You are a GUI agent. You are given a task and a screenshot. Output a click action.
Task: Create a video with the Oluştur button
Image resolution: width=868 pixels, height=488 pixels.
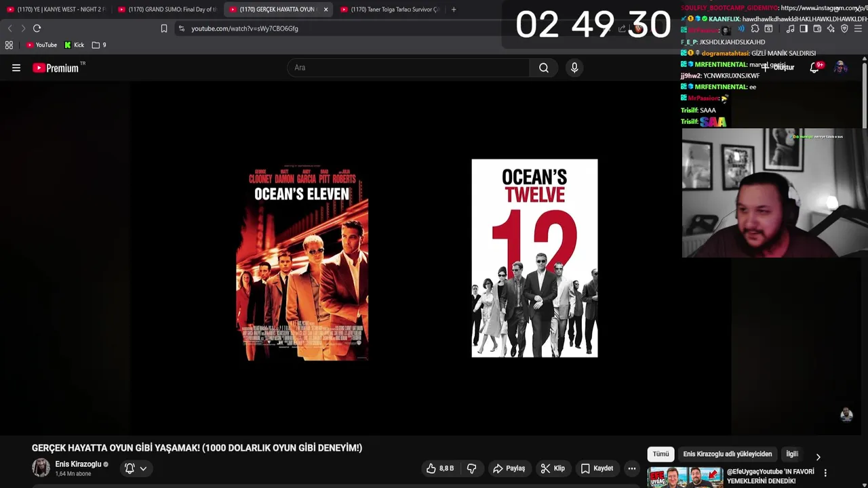(778, 68)
